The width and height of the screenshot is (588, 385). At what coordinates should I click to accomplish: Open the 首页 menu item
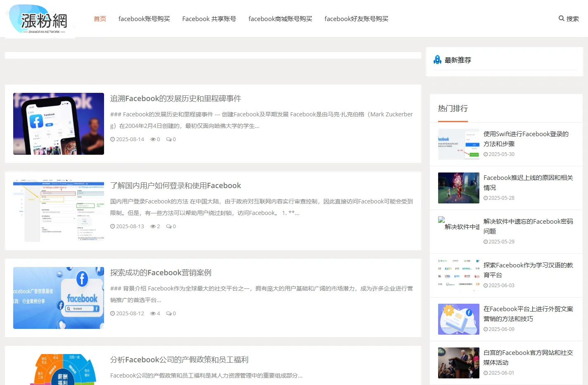pos(100,19)
